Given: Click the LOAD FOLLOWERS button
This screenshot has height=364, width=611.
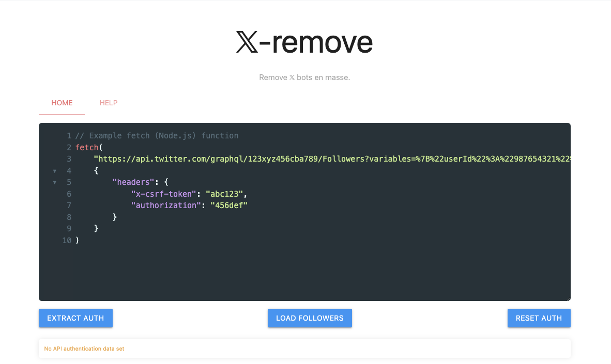Looking at the screenshot, I should [310, 318].
